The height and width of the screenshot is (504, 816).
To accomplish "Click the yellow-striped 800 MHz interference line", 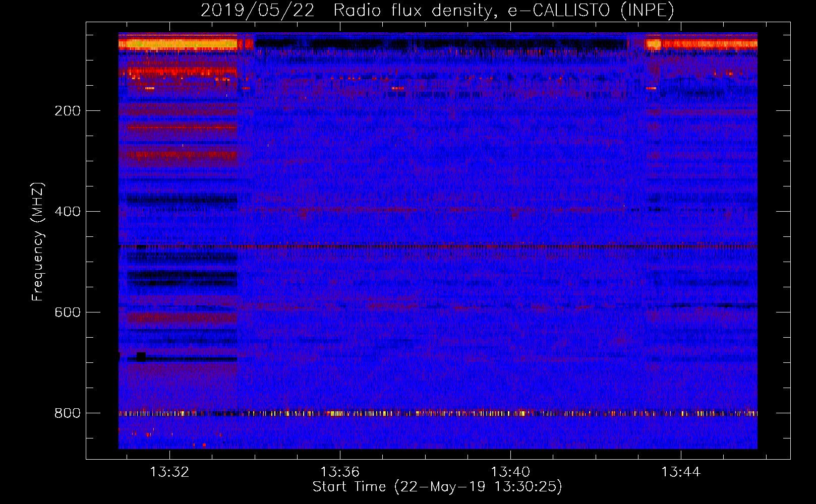I will tap(438, 413).
